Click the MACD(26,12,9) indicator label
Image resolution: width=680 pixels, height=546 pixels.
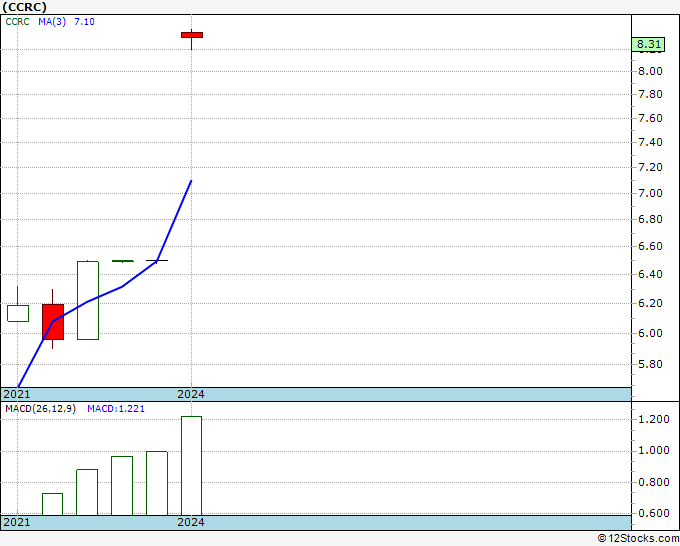pos(40,409)
